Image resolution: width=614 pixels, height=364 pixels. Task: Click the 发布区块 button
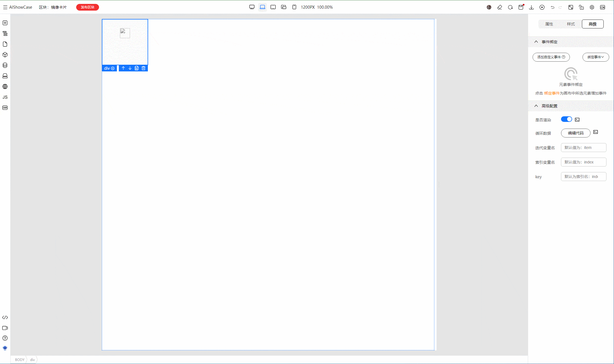pos(88,7)
